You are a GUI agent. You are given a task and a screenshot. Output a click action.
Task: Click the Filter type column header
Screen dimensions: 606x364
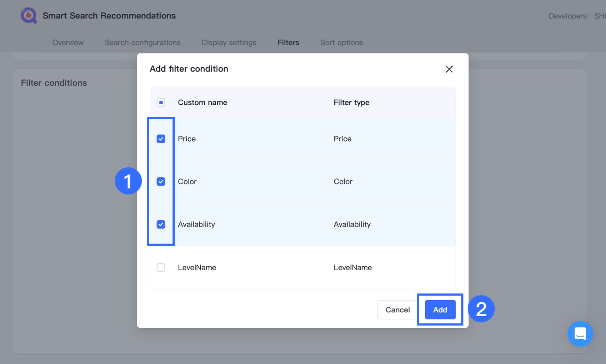pyautogui.click(x=351, y=103)
